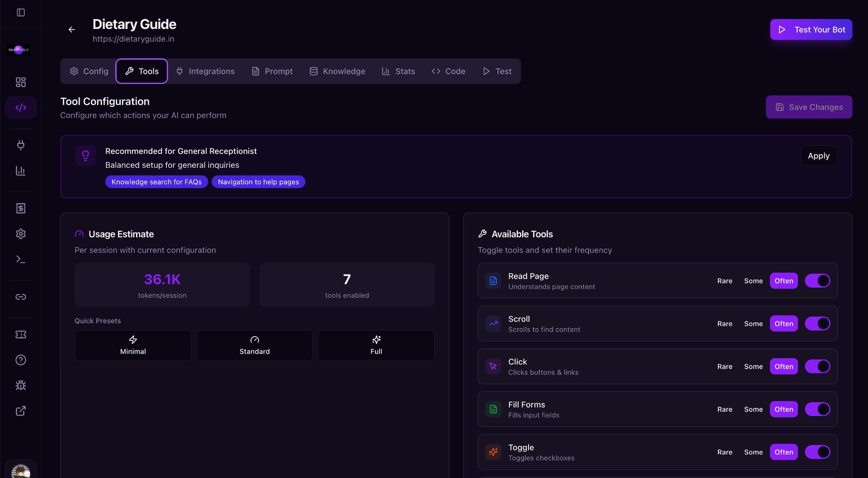
Task: Open the bar chart analytics sidebar icon
Action: [x=21, y=170]
